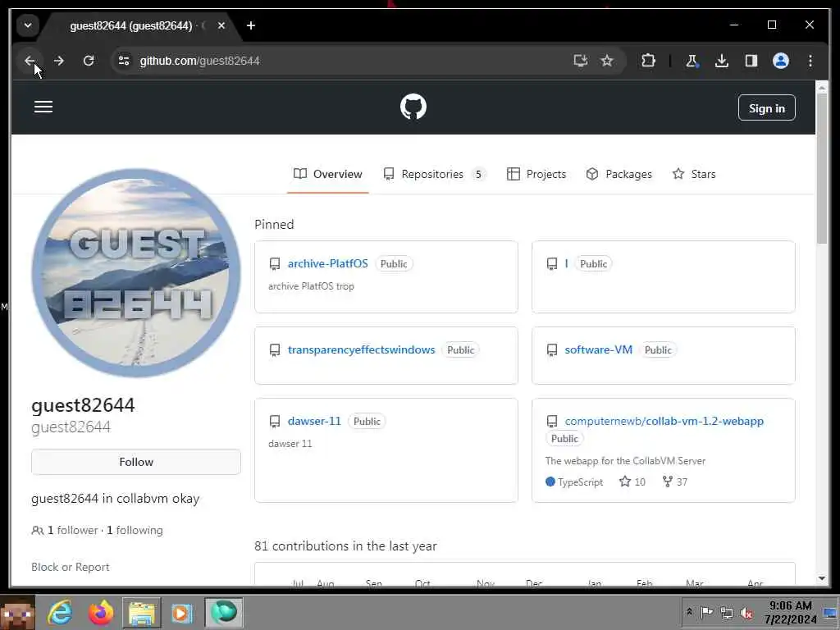This screenshot has width=840, height=630.
Task: Show hidden system tray icons
Action: 689,612
